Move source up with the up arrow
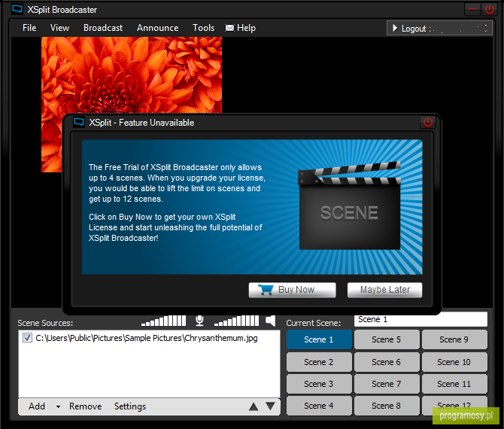The height and width of the screenshot is (429, 504). coord(254,406)
